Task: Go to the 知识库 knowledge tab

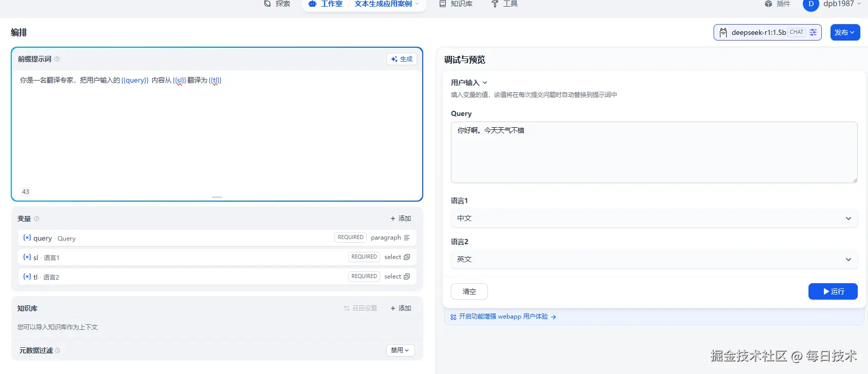Action: pos(456,4)
